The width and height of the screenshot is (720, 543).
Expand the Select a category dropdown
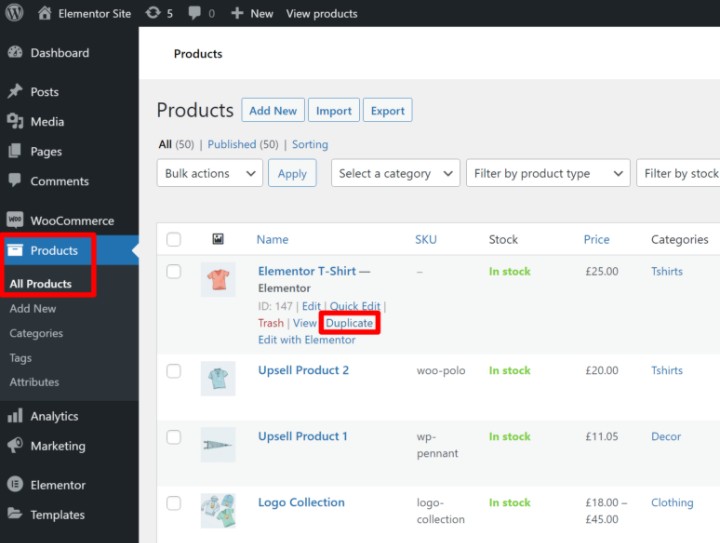click(x=396, y=173)
